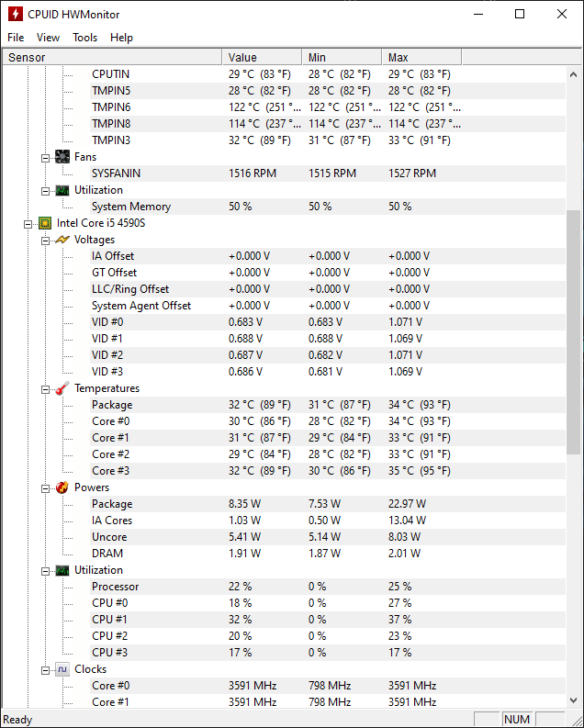Image resolution: width=584 pixels, height=728 pixels.
Task: Open the Tools menu
Action: (x=85, y=38)
